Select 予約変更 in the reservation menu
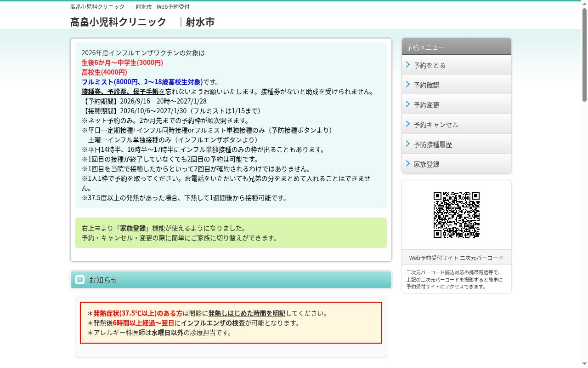 [x=457, y=104]
